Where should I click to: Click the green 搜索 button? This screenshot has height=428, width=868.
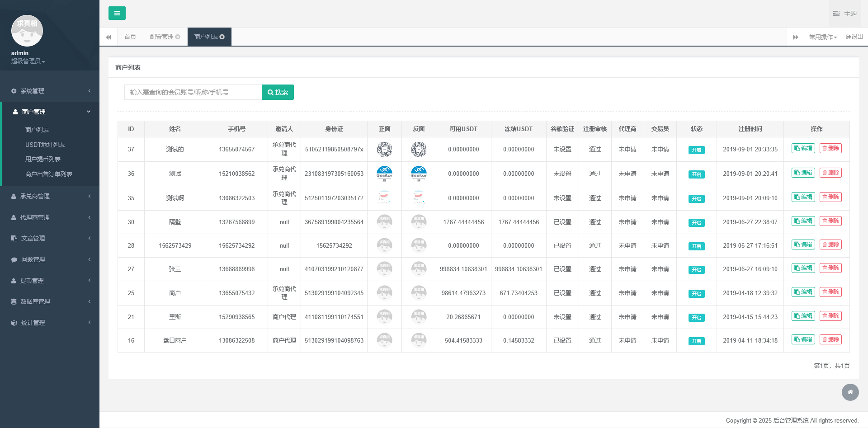[278, 92]
